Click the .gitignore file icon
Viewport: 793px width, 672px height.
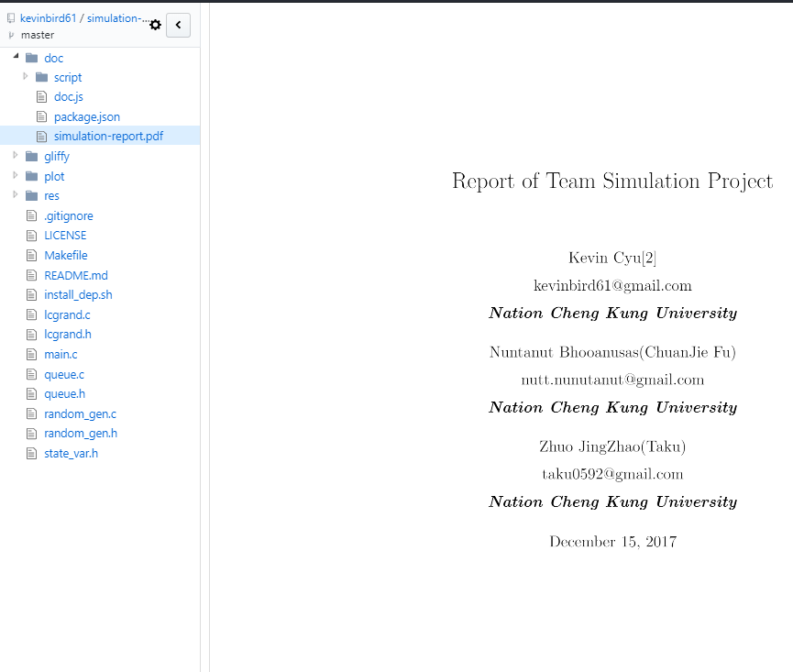tap(31, 216)
